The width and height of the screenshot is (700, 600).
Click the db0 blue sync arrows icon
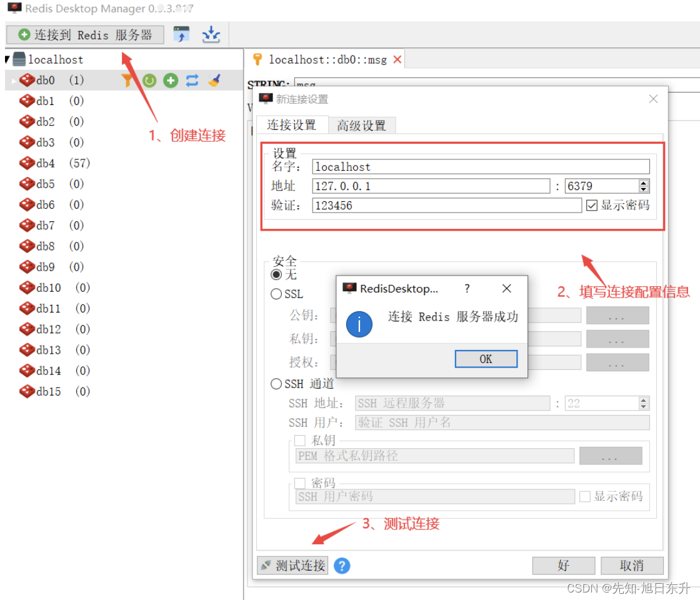pyautogui.click(x=192, y=81)
